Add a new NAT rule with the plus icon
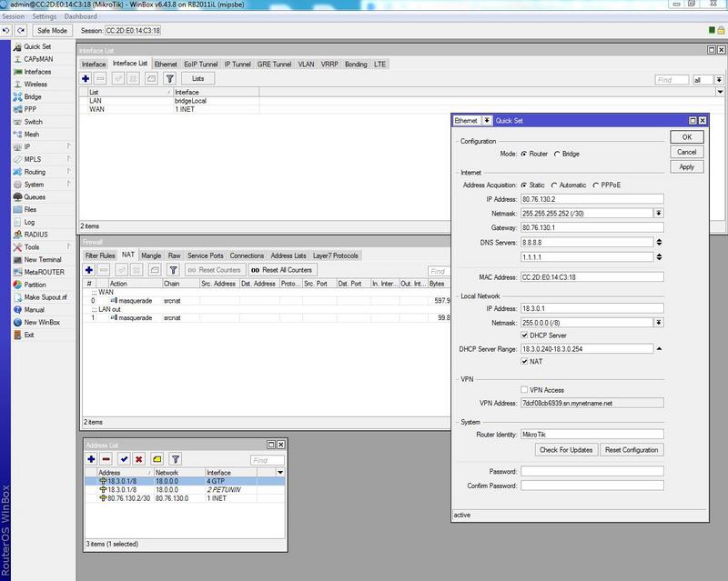728x581 pixels. pos(89,270)
